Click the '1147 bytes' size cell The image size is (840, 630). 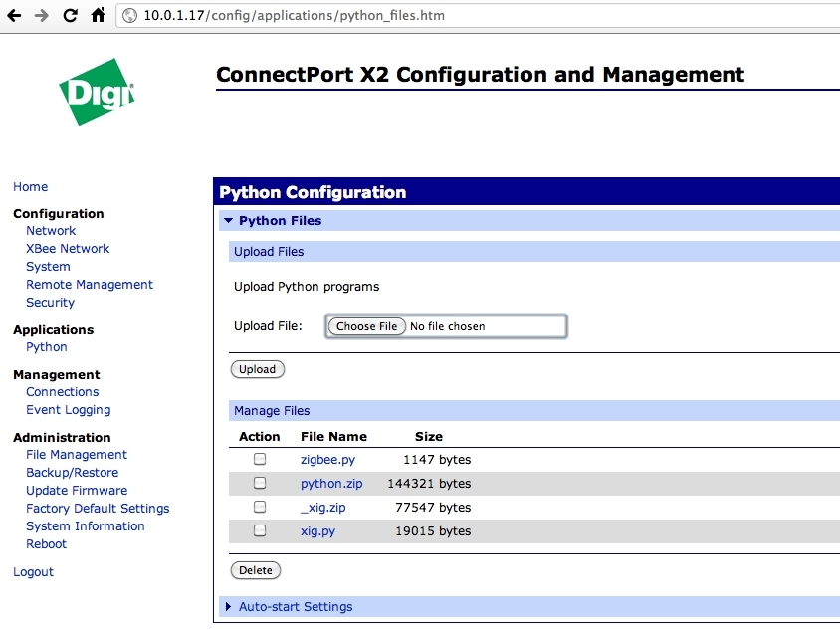[437, 460]
